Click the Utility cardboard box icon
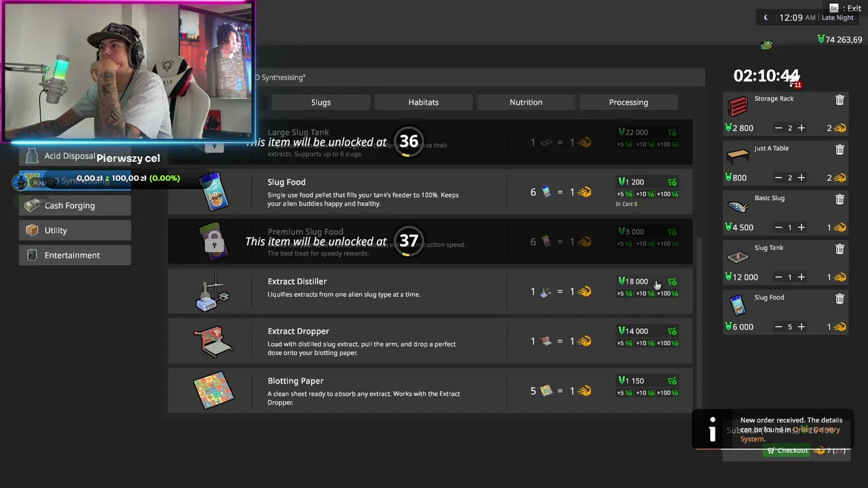Screen dimensions: 868x488 pyautogui.click(x=32, y=230)
